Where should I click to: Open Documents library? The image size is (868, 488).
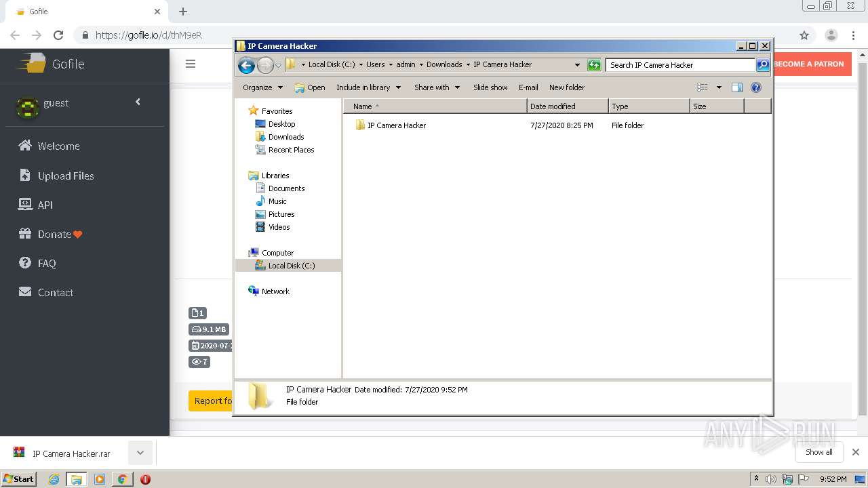click(280, 188)
